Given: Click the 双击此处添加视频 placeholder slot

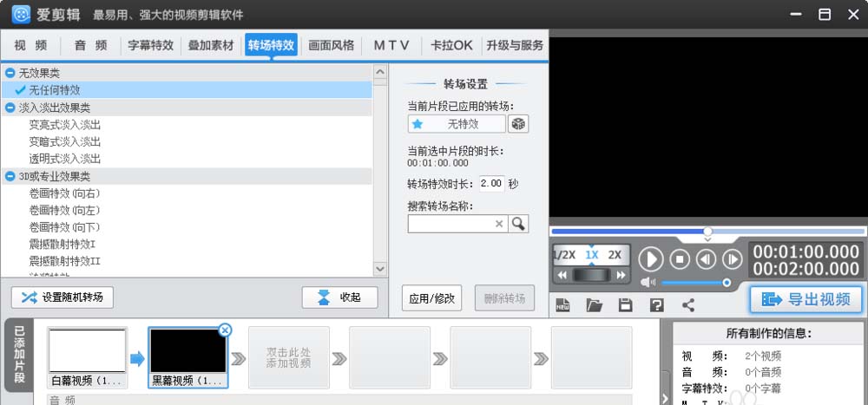Looking at the screenshot, I should [288, 357].
